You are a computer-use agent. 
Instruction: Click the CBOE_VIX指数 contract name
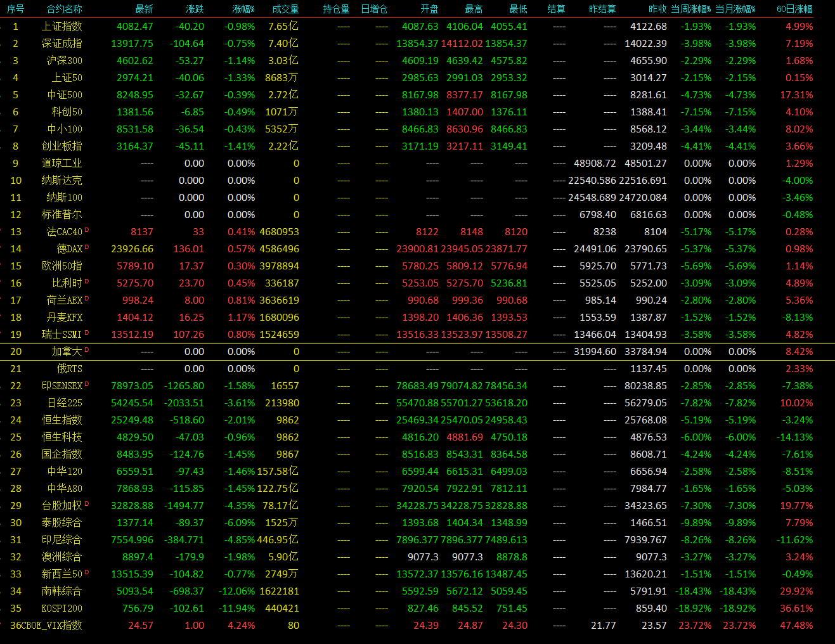click(51, 626)
